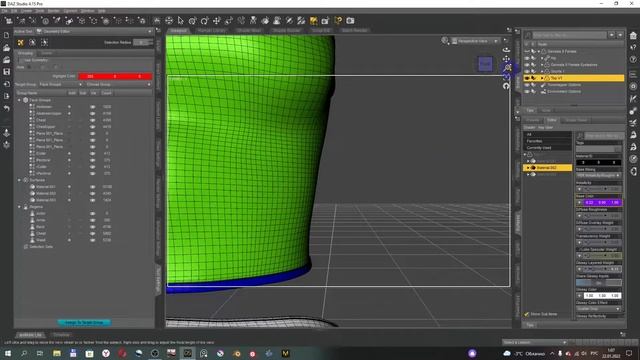
Task: Activate the Geometry Editor tool icon
Action: (x=313, y=20)
